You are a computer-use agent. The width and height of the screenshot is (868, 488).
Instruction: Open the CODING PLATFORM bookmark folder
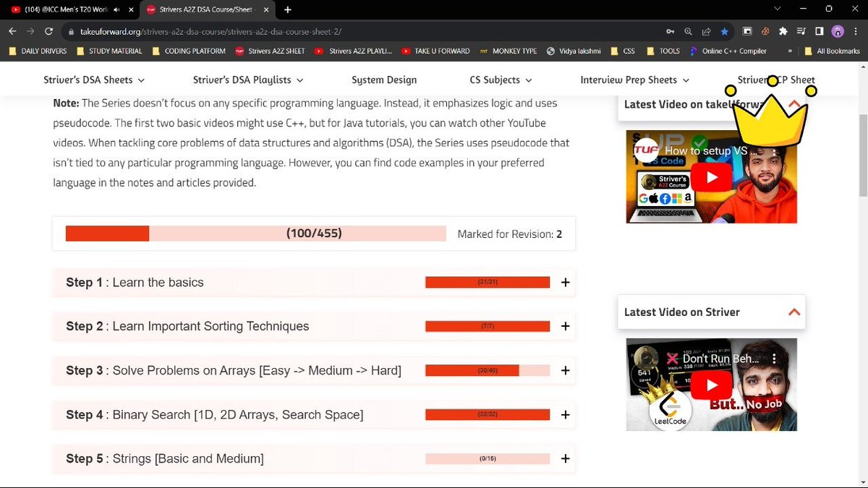pyautogui.click(x=190, y=51)
